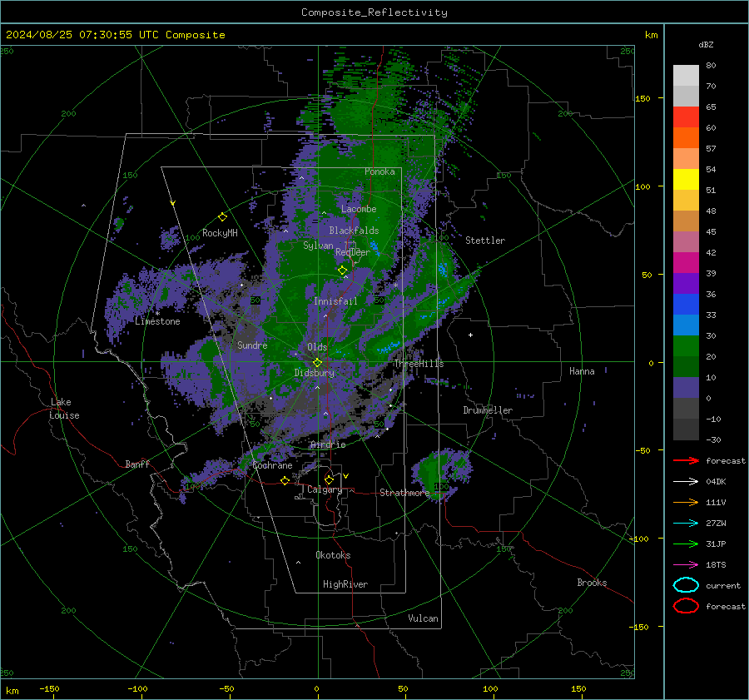Image resolution: width=749 pixels, height=700 pixels.
Task: Click the orange 111V arrow legend icon
Action: point(686,502)
